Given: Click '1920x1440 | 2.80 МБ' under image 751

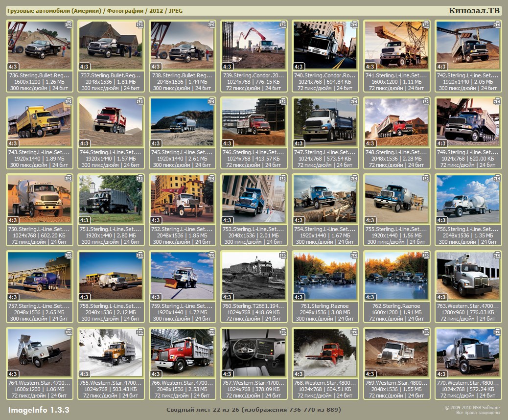Looking at the screenshot, I should 111,235.
